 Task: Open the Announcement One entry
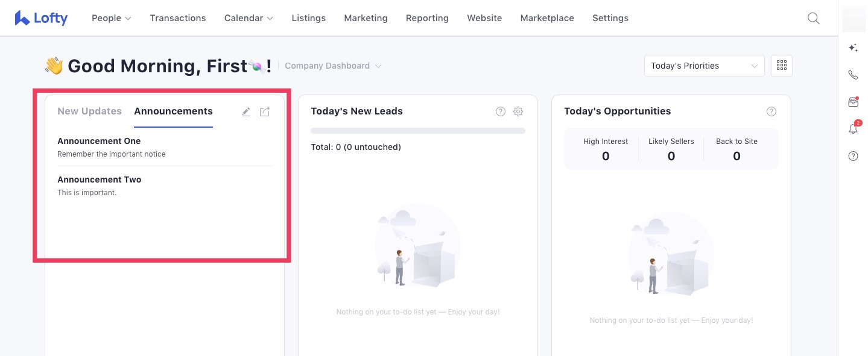[99, 141]
